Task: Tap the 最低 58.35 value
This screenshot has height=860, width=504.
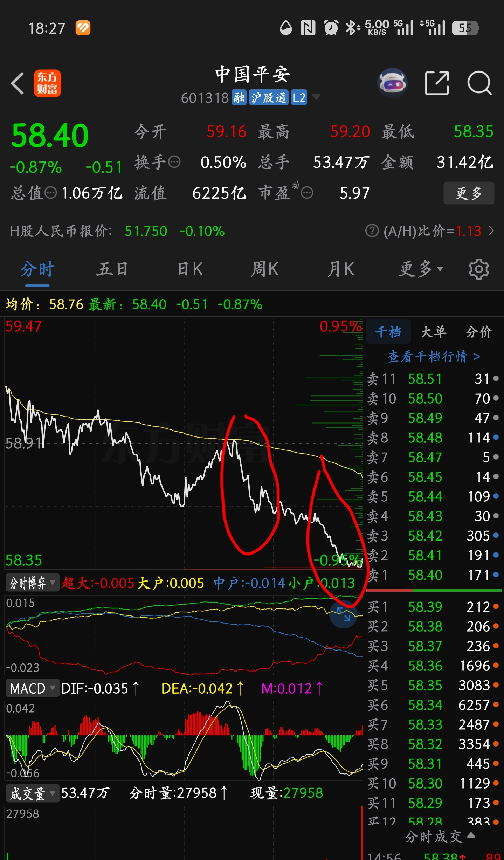Action: point(474,132)
